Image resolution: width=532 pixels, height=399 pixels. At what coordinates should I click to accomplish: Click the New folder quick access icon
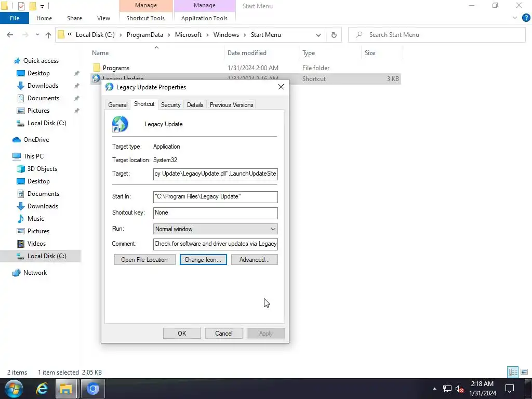[33, 6]
